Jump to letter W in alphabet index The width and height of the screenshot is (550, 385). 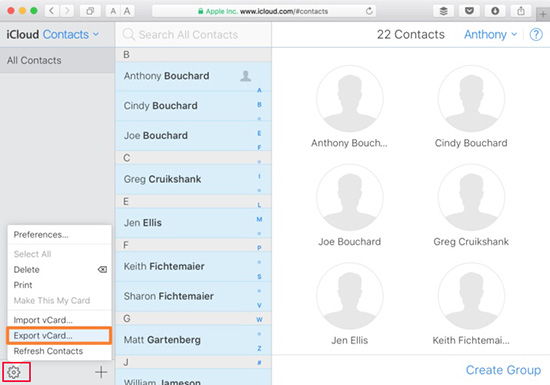[259, 320]
